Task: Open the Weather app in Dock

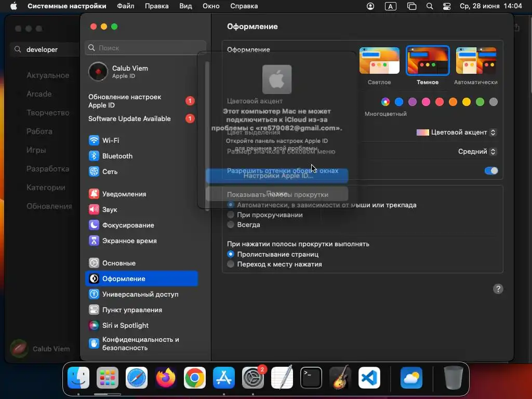Action: (x=411, y=378)
